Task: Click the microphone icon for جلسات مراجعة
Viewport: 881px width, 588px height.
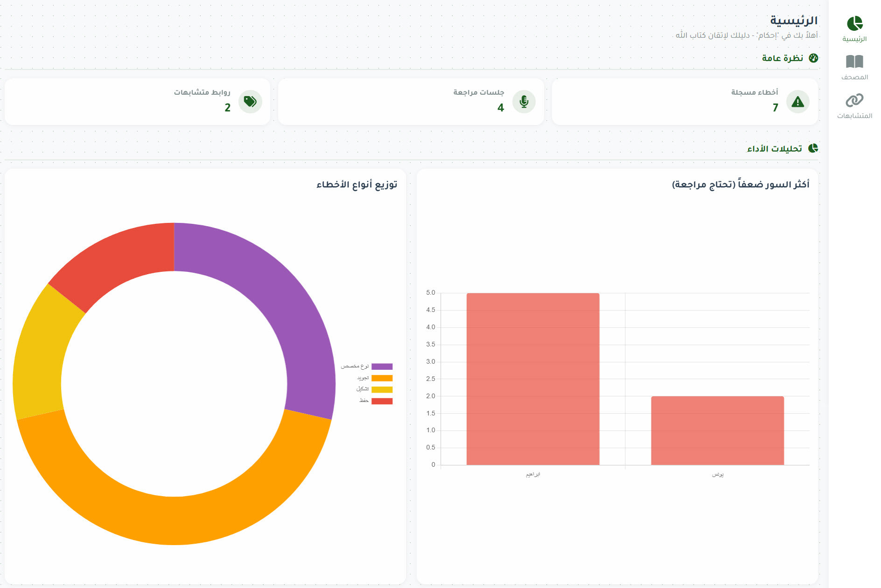Action: click(x=524, y=102)
